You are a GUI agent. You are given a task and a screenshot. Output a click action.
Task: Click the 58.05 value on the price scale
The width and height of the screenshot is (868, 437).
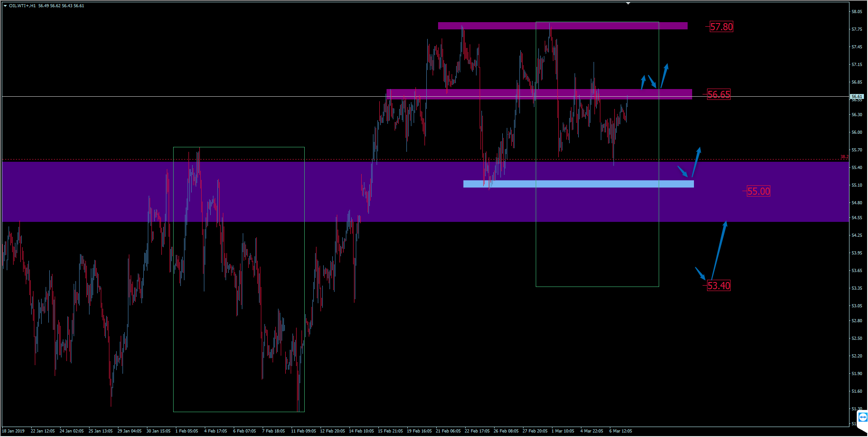pos(857,12)
